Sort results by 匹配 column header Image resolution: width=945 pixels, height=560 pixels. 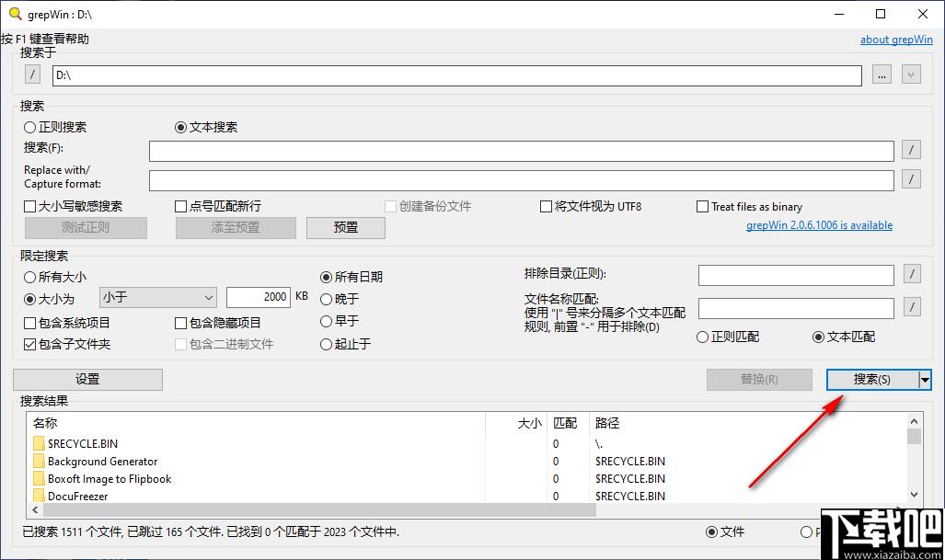567,423
